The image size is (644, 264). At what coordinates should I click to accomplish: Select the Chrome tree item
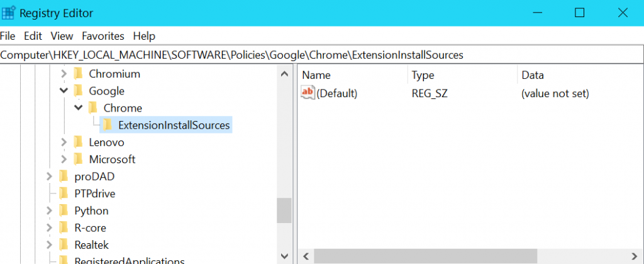click(123, 108)
